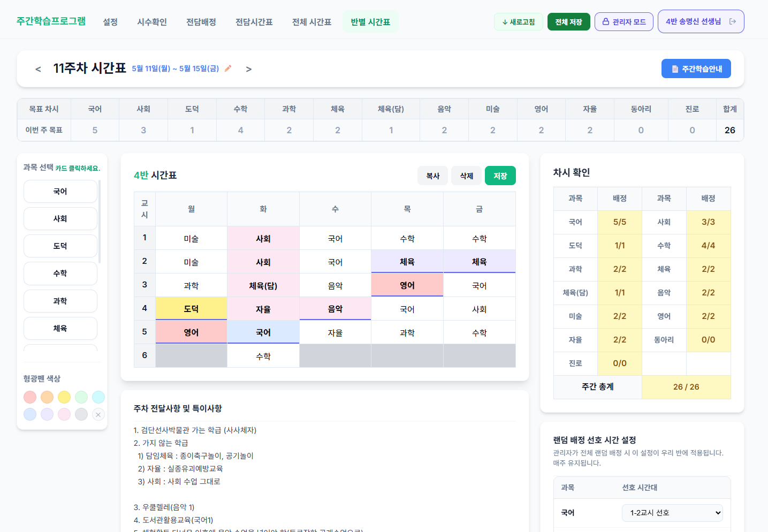The image size is (768, 532).
Task: Click the subject list scrollbar in 과목 선택
Action: pyautogui.click(x=100, y=222)
